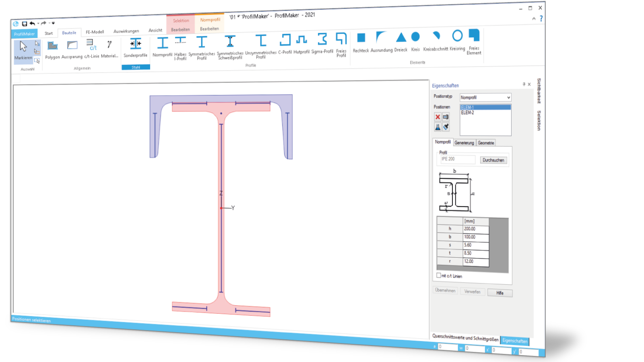Choose the c/t-Linie tool

(92, 49)
